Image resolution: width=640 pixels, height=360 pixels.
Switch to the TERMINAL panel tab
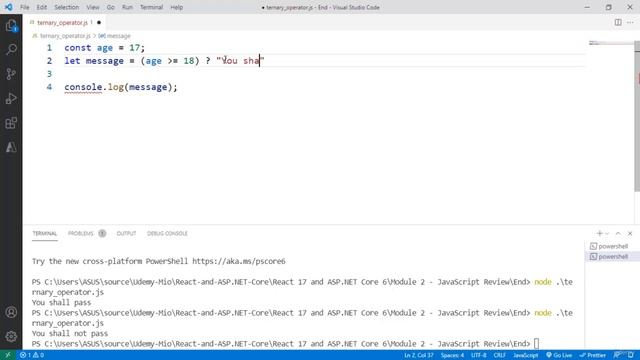(x=44, y=233)
